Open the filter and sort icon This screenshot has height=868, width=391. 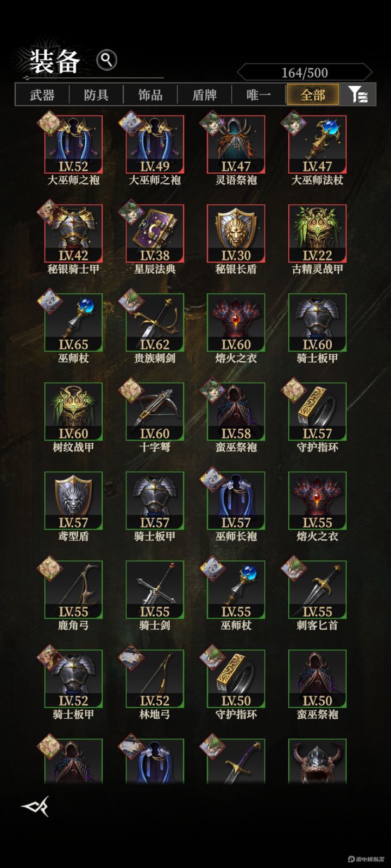click(x=358, y=95)
